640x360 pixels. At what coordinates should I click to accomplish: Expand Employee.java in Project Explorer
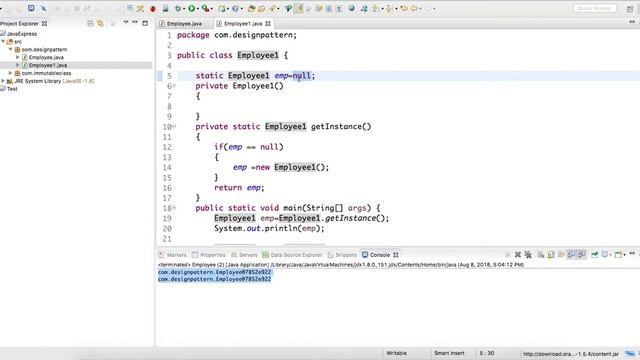point(18,57)
